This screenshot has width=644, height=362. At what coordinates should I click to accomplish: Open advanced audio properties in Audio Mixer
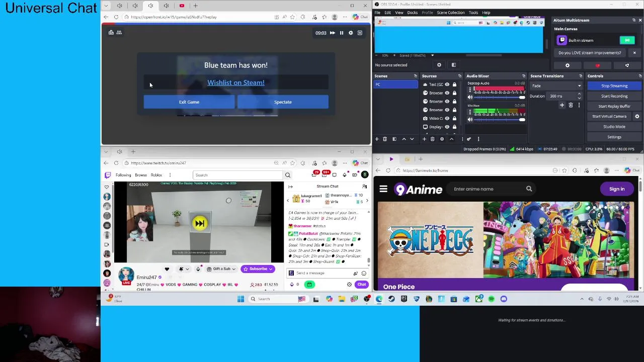click(469, 139)
